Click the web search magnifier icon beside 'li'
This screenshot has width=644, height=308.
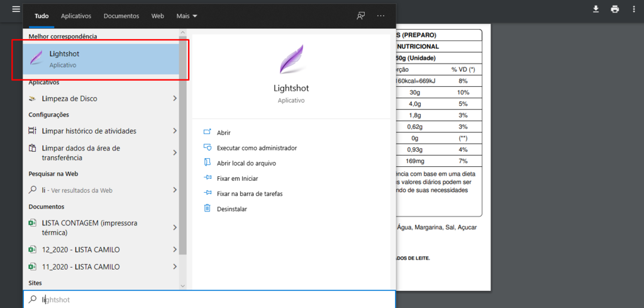point(33,190)
